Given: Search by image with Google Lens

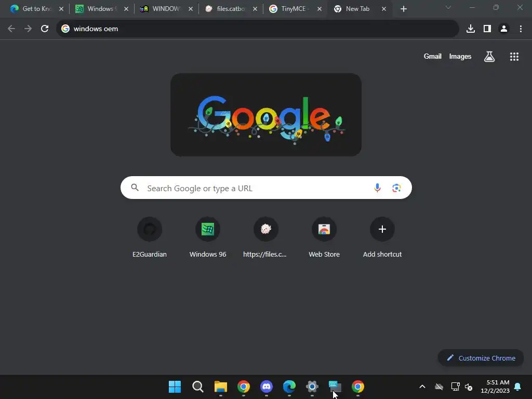Looking at the screenshot, I should click(x=396, y=188).
